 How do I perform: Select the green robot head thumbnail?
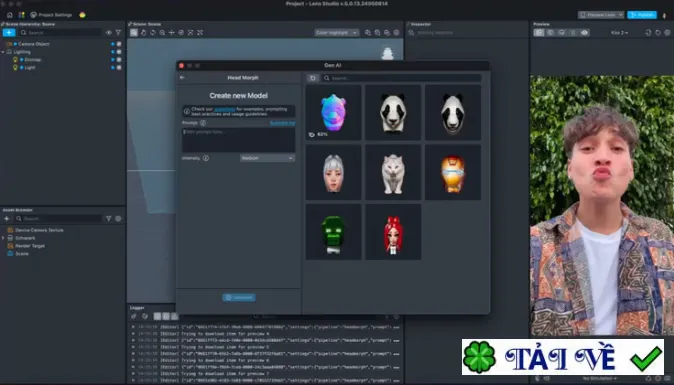coord(333,232)
